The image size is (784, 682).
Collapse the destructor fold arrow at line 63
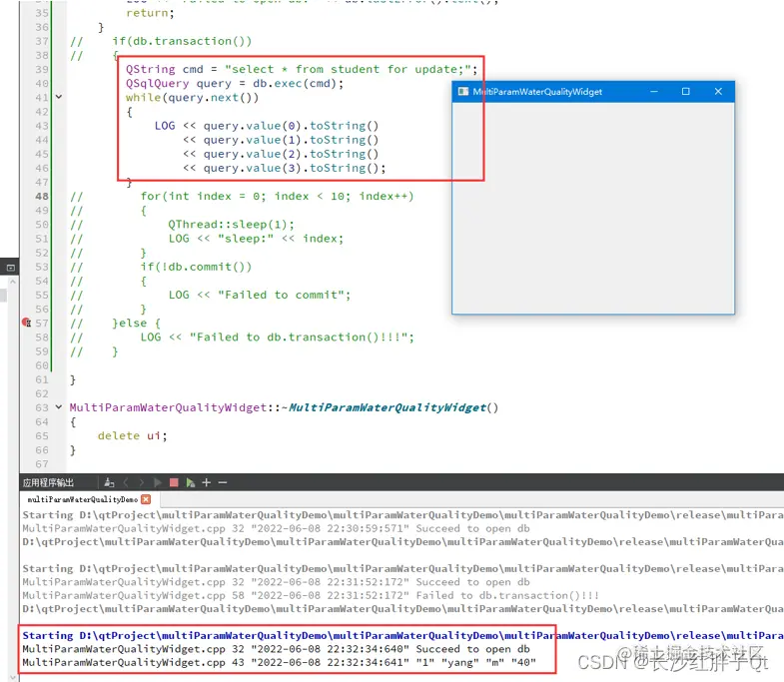pyautogui.click(x=59, y=407)
